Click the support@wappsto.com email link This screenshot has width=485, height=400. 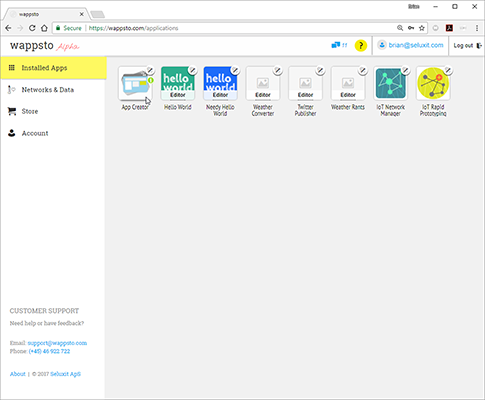(x=57, y=343)
